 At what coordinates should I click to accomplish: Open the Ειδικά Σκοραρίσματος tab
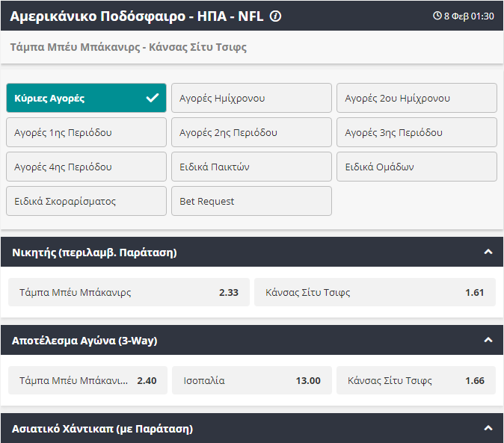86,201
